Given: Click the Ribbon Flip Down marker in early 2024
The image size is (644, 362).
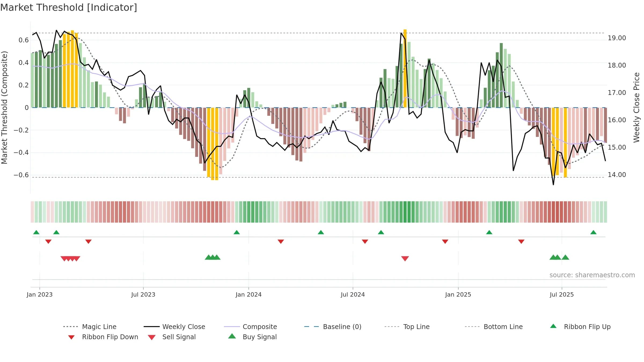Looking at the screenshot, I should [x=281, y=242].
